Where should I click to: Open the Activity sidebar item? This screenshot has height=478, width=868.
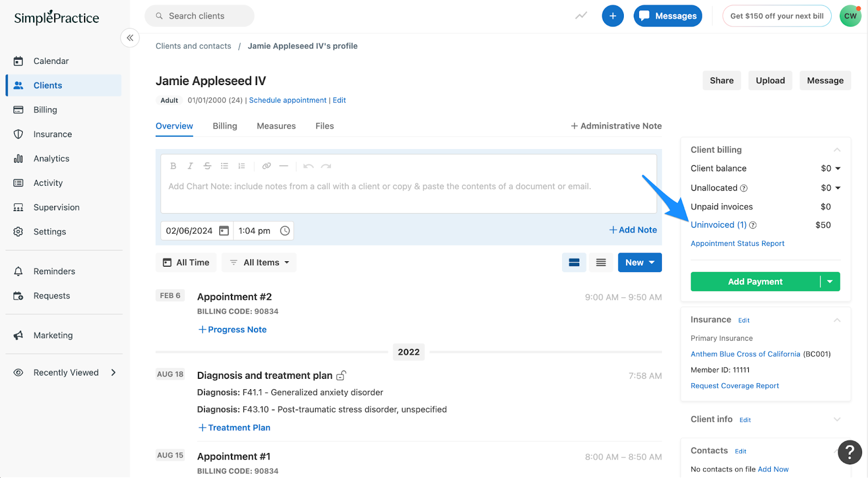[x=64, y=183]
